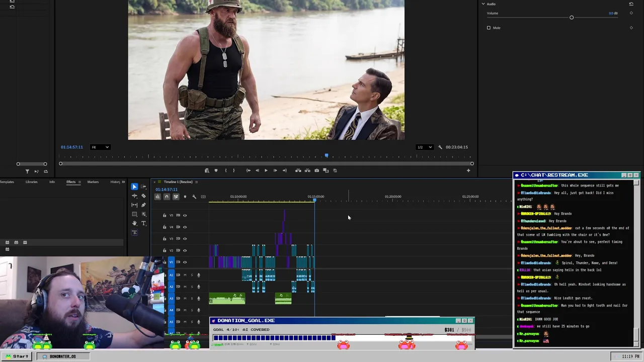Click Export Frame camera icon

click(316, 170)
